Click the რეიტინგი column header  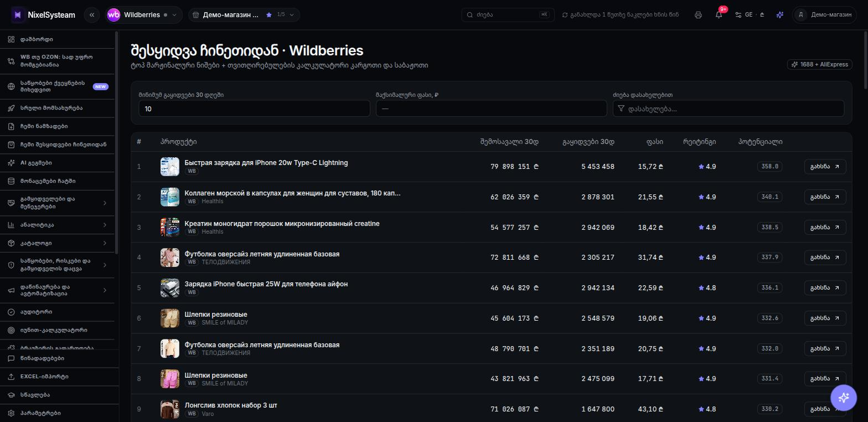point(700,142)
